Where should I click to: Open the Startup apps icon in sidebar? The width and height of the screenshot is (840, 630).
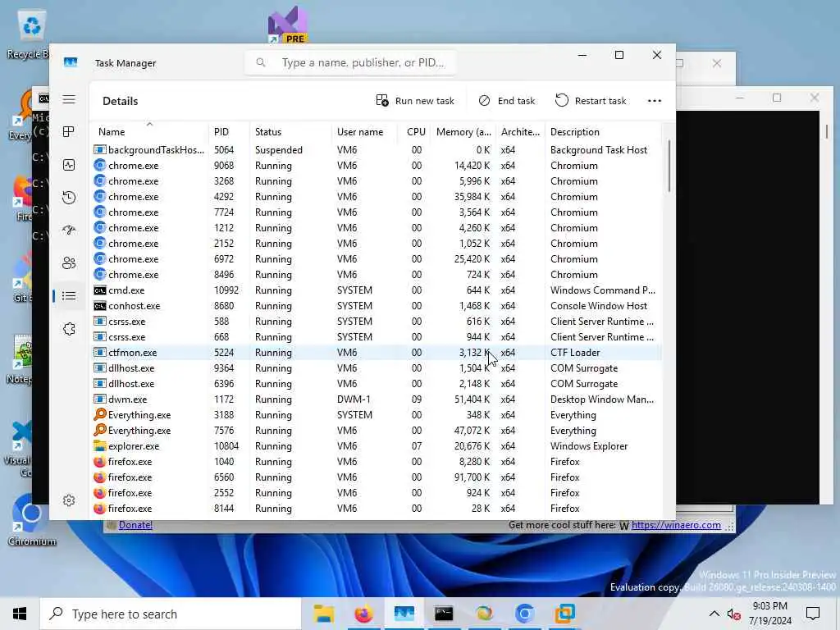point(69,231)
